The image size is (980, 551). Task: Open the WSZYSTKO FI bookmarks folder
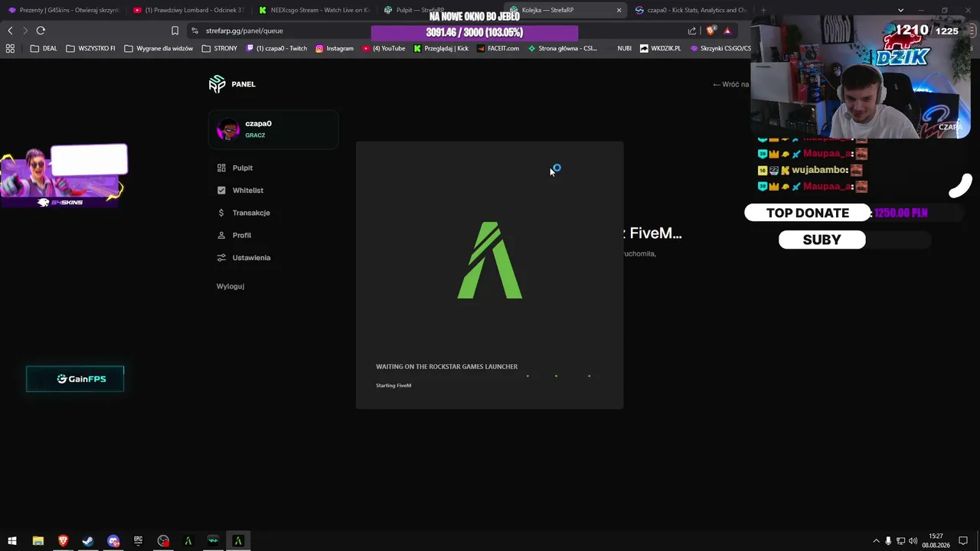click(x=90, y=48)
